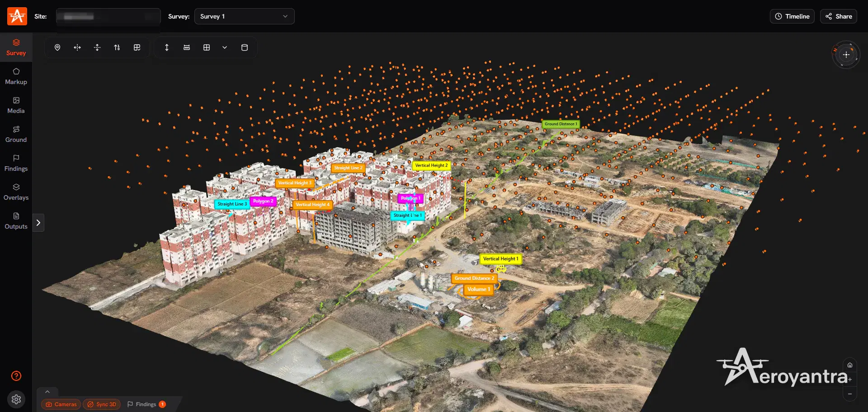Click the grid with checkmark tool
The image size is (868, 412).
coord(137,47)
